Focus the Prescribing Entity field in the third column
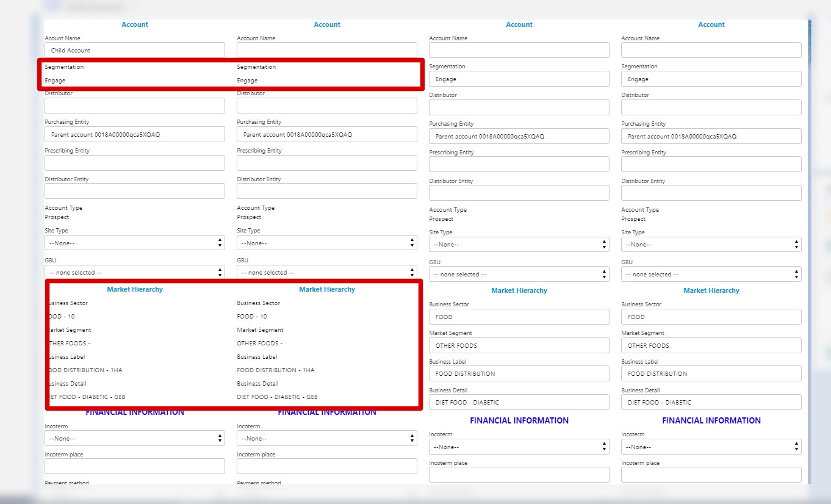The height and width of the screenshot is (504, 831). 519,164
